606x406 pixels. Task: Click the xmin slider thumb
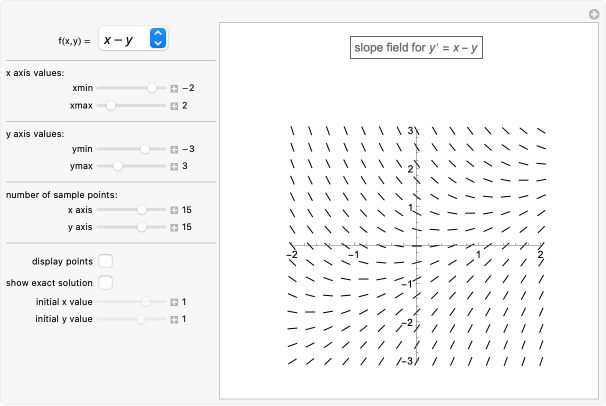click(x=153, y=88)
